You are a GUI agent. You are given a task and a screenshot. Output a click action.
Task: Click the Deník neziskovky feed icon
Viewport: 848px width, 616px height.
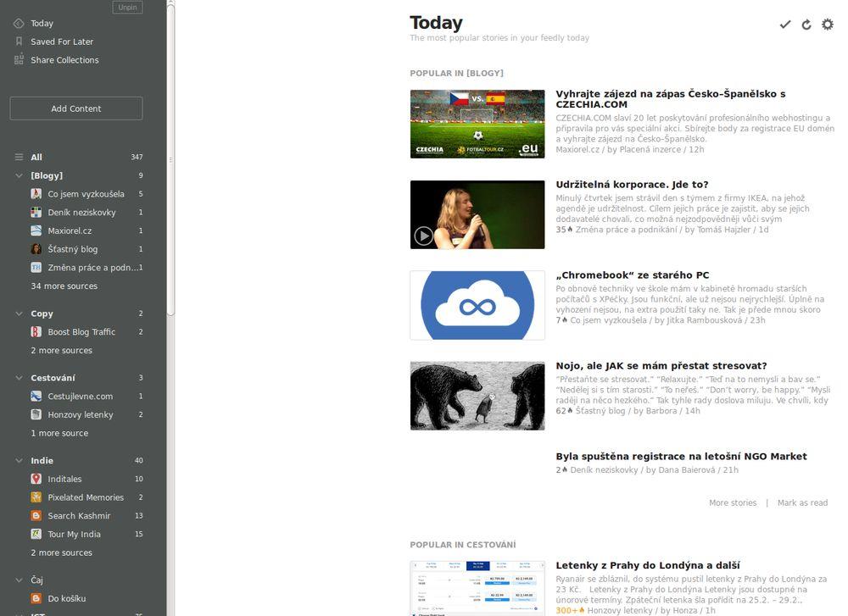(36, 213)
